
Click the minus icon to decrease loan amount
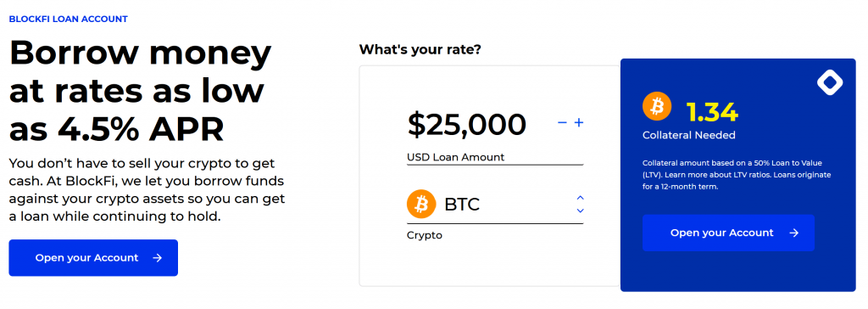[x=563, y=122]
